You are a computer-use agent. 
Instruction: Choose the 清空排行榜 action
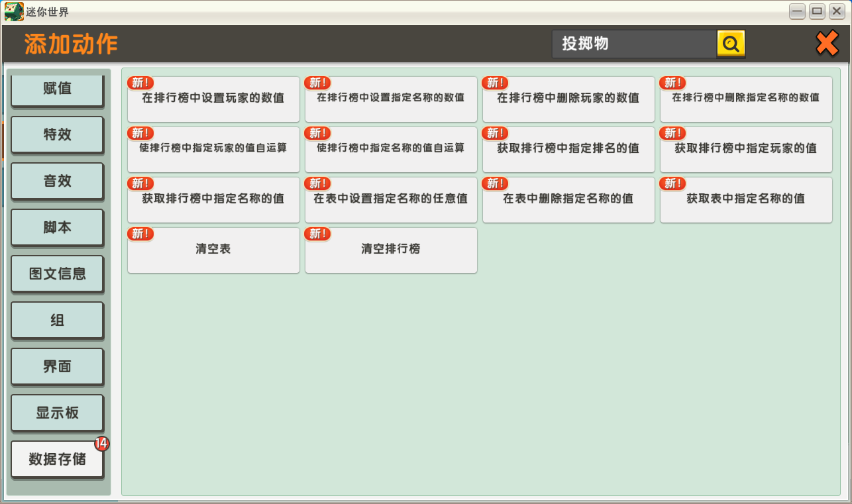(391, 250)
